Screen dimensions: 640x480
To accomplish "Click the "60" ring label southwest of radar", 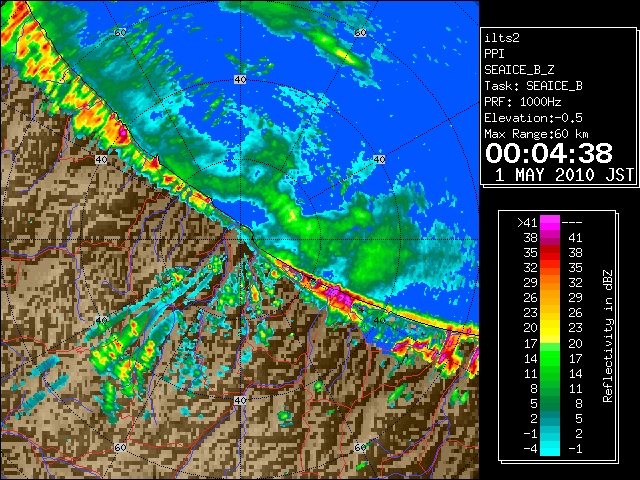I will pos(120,447).
